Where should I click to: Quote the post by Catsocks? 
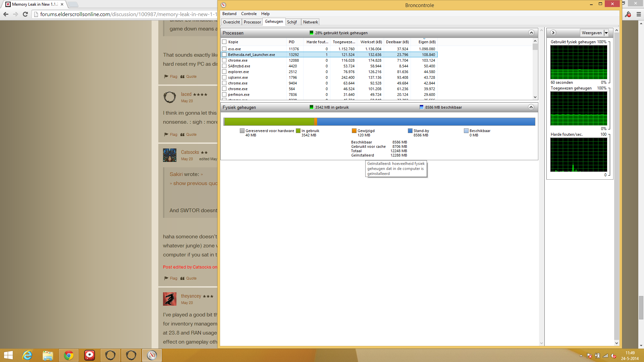(x=189, y=278)
